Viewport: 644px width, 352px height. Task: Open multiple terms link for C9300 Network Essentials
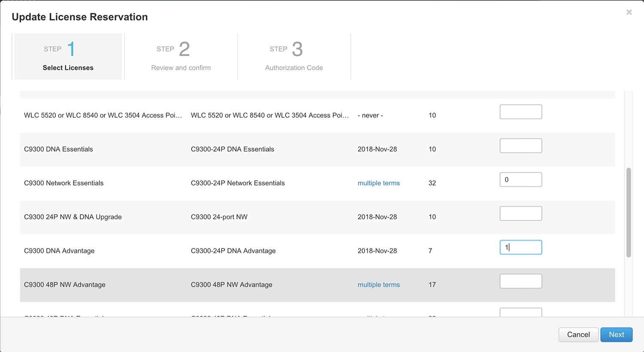click(379, 183)
